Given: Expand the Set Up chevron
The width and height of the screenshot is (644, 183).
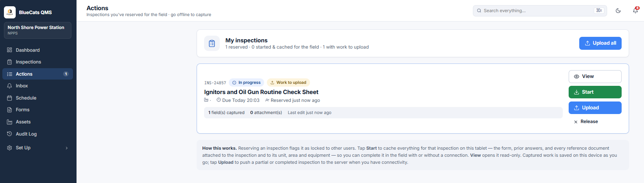Looking at the screenshot, I should 67,148.
